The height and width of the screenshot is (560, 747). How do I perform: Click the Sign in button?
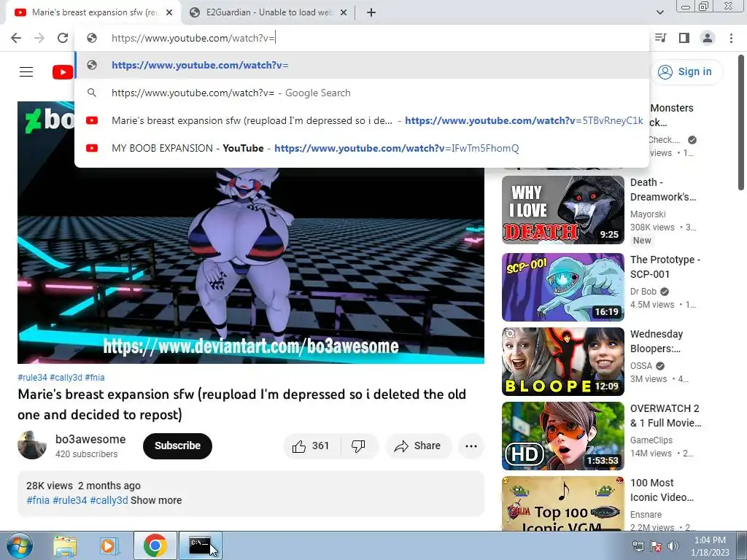coord(685,72)
